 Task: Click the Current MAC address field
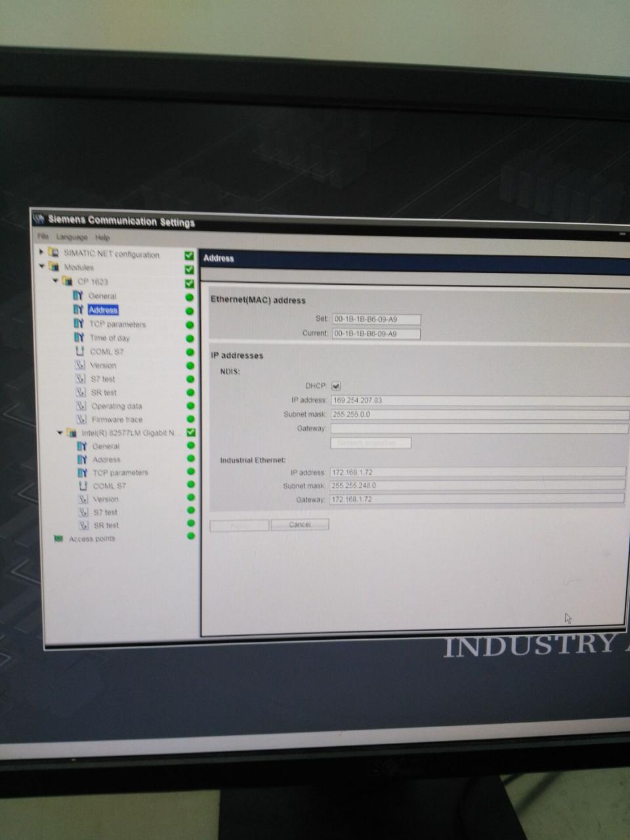(376, 333)
